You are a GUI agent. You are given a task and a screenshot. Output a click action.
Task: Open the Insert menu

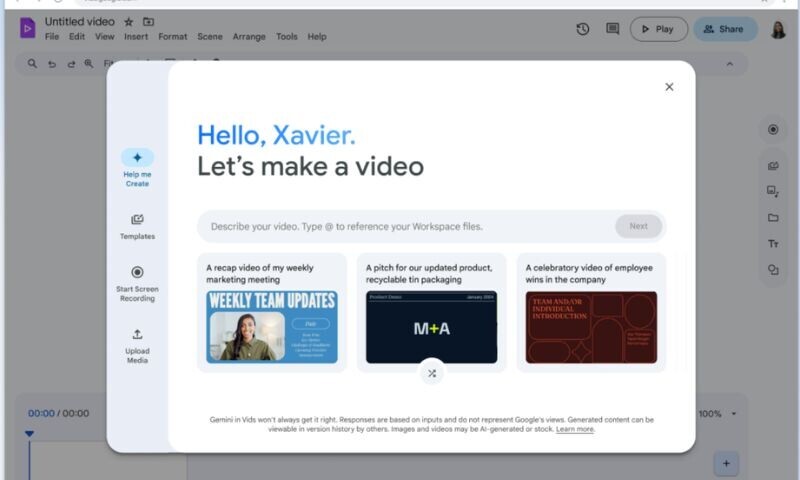[136, 37]
